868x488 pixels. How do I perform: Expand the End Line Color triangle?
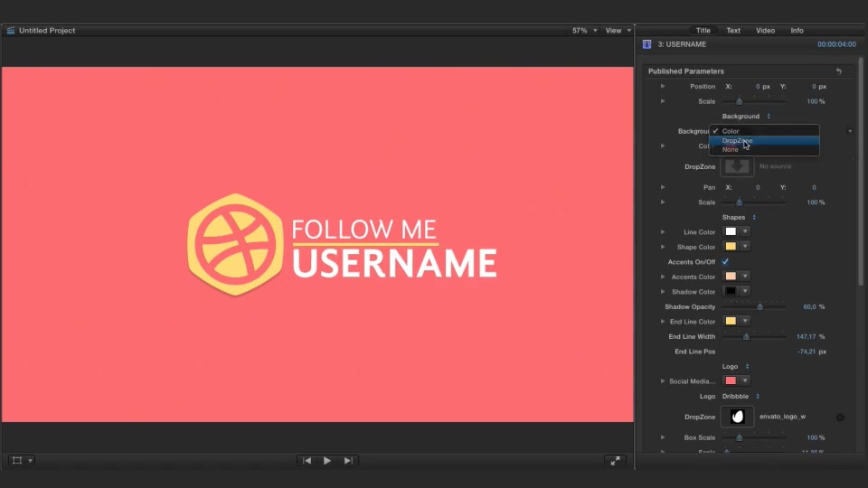pyautogui.click(x=663, y=322)
